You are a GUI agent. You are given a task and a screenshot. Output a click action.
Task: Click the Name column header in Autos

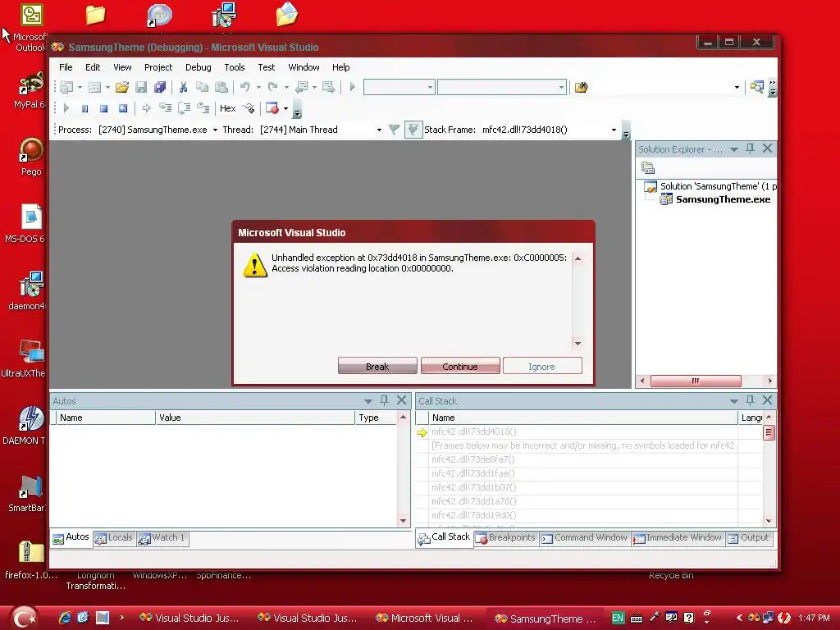(x=106, y=418)
